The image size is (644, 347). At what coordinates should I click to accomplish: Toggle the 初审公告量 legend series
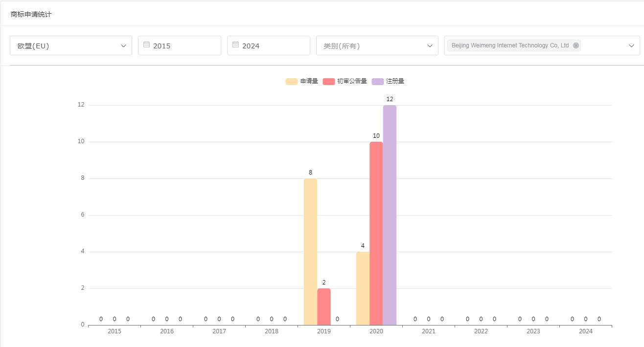pos(351,81)
